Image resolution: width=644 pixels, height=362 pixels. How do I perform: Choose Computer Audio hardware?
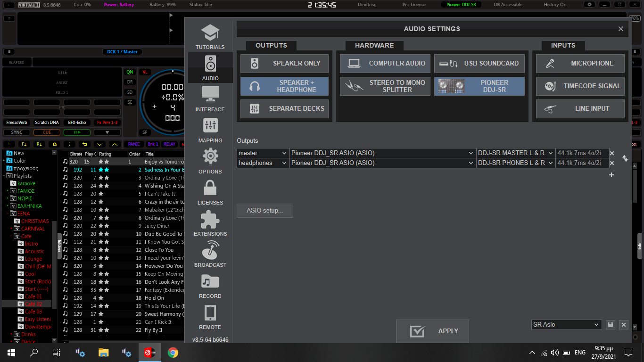click(x=385, y=63)
